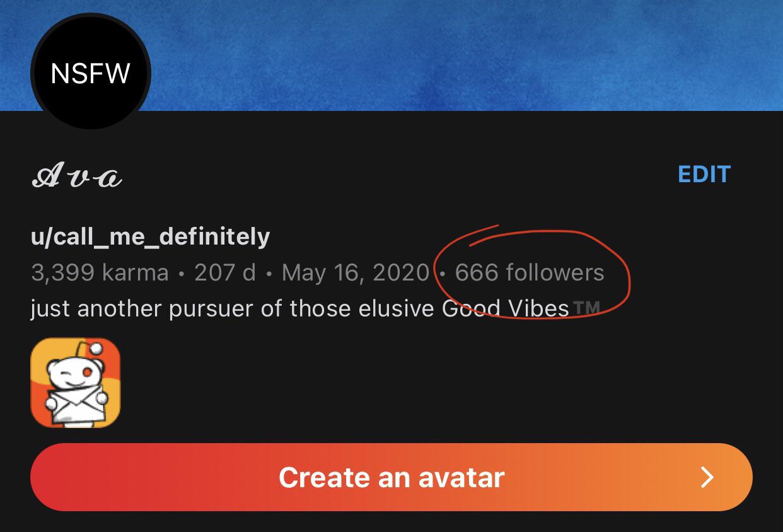Tap the NSFW text inside the avatar
The image size is (783, 532).
pyautogui.click(x=90, y=73)
